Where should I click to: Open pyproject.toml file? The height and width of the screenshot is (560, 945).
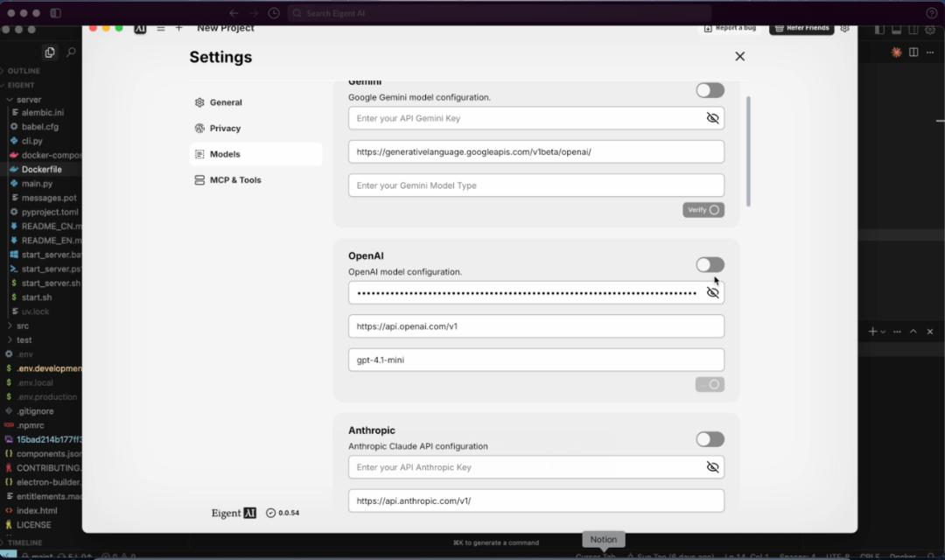tap(49, 212)
